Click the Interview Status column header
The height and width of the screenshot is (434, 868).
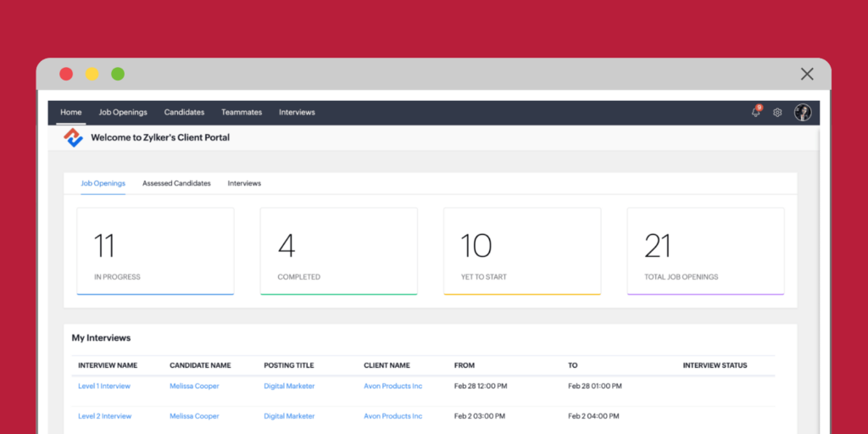pyautogui.click(x=715, y=365)
